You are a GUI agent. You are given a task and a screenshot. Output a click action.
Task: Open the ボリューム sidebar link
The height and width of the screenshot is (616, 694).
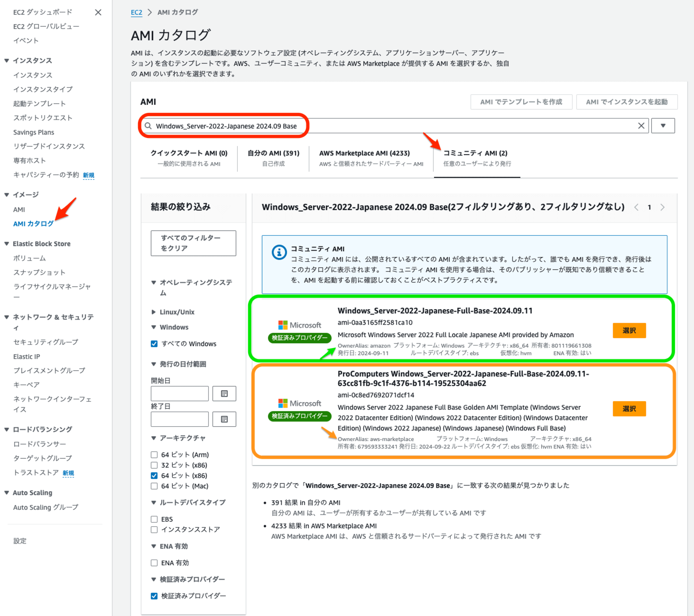click(x=29, y=258)
